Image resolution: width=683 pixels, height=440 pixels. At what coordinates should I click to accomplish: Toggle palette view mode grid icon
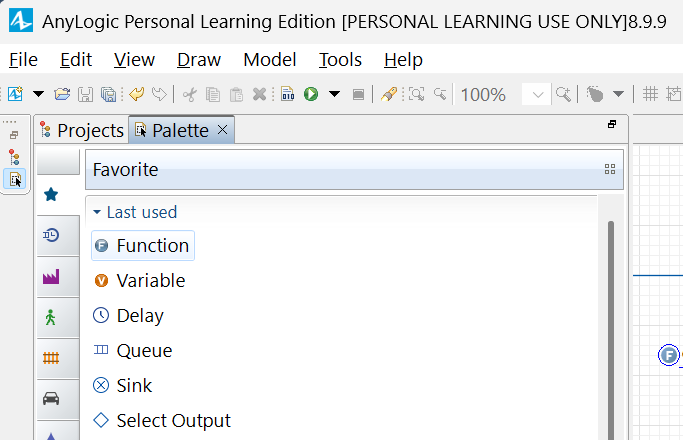click(x=610, y=169)
